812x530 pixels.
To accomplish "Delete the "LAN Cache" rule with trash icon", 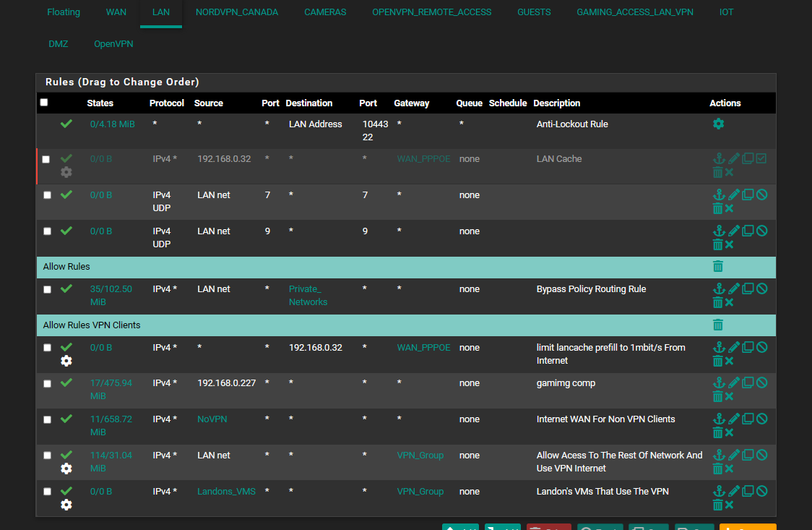I will 717,172.
